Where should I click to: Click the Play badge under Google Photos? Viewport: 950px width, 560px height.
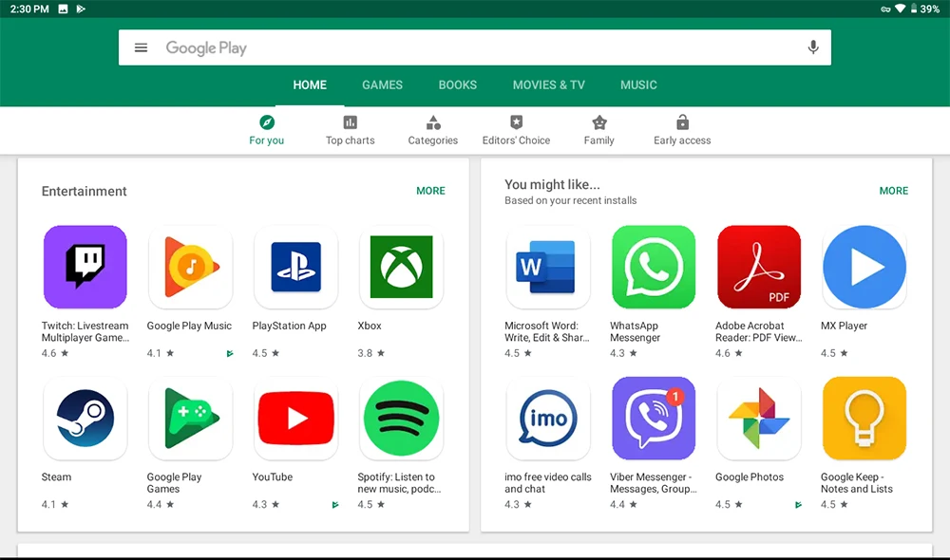coord(798,505)
